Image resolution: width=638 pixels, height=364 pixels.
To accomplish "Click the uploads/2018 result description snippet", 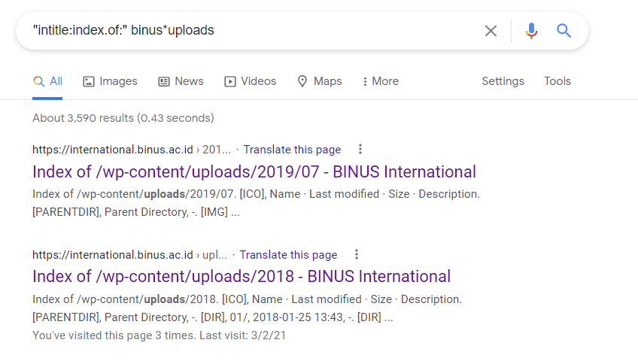I will (x=248, y=308).
